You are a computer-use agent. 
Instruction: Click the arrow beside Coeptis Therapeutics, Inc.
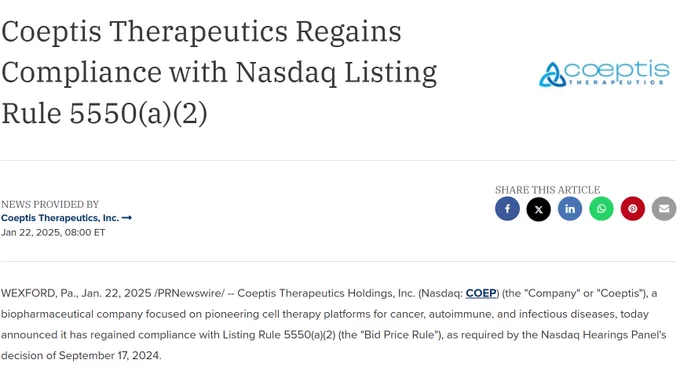click(127, 218)
